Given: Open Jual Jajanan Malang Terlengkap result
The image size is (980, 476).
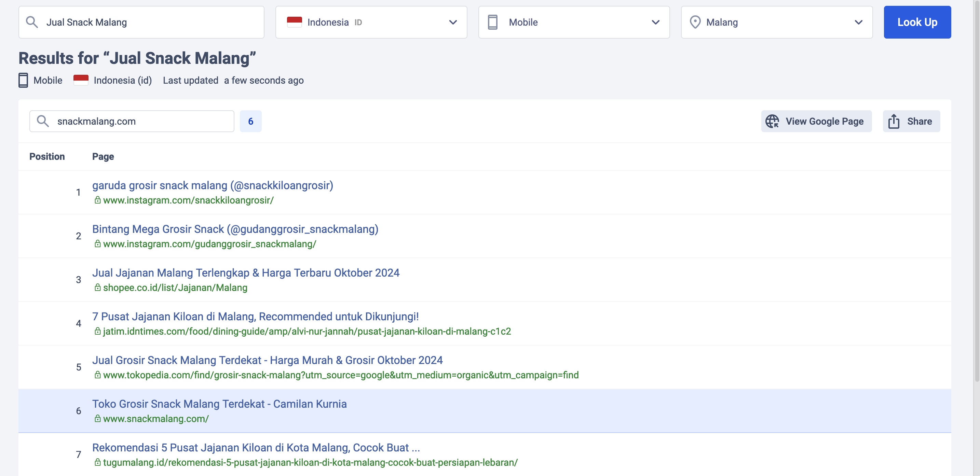Looking at the screenshot, I should (246, 272).
